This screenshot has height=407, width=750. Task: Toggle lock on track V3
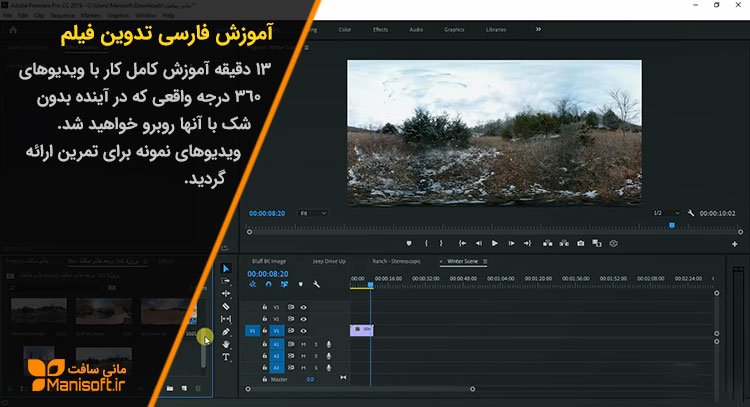point(265,307)
